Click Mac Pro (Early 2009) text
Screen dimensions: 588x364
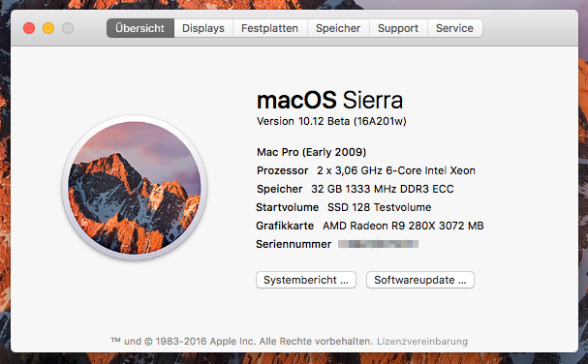click(x=311, y=152)
